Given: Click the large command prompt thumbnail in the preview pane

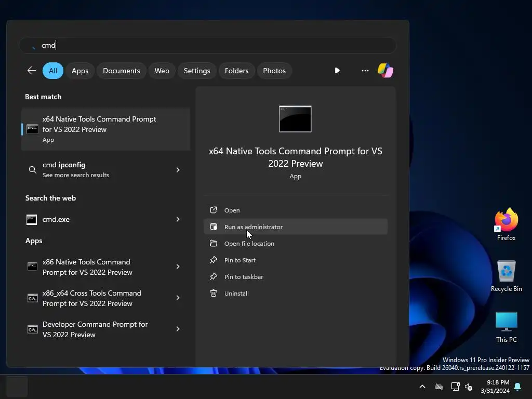Looking at the screenshot, I should click(x=295, y=119).
